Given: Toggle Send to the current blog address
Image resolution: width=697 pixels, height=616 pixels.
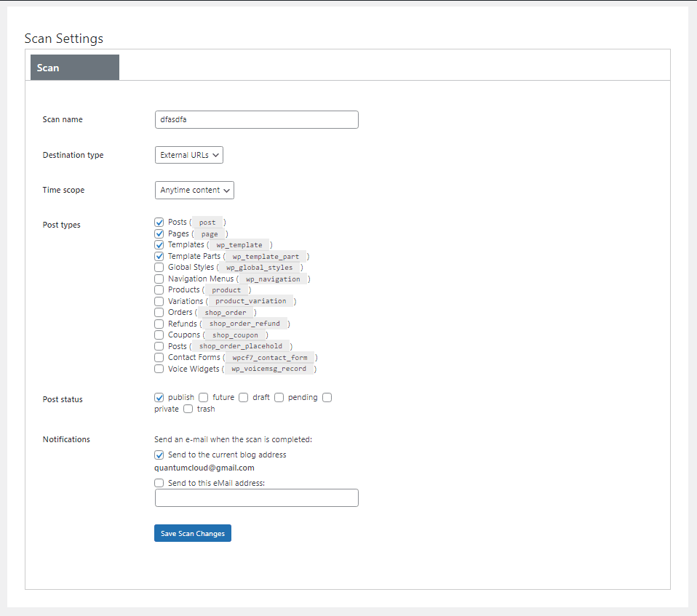Looking at the screenshot, I should point(159,455).
